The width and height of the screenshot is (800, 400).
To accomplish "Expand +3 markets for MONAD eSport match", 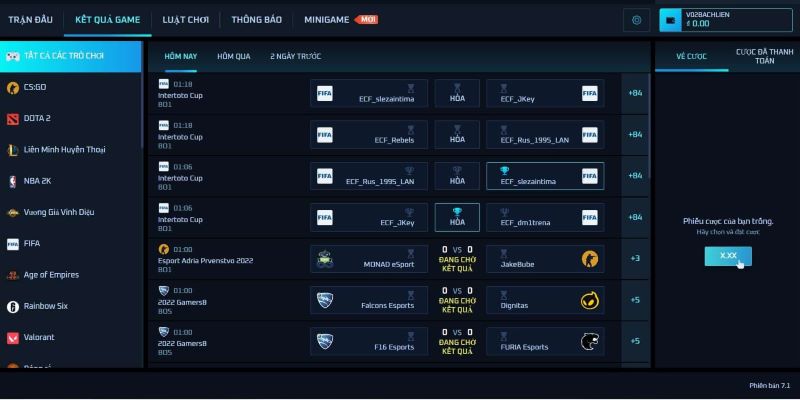I will 634,259.
